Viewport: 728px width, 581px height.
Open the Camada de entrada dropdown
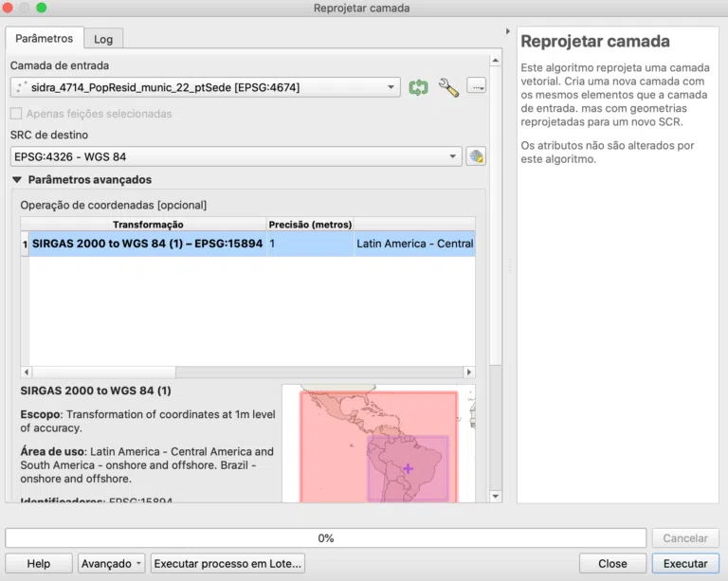pos(205,87)
